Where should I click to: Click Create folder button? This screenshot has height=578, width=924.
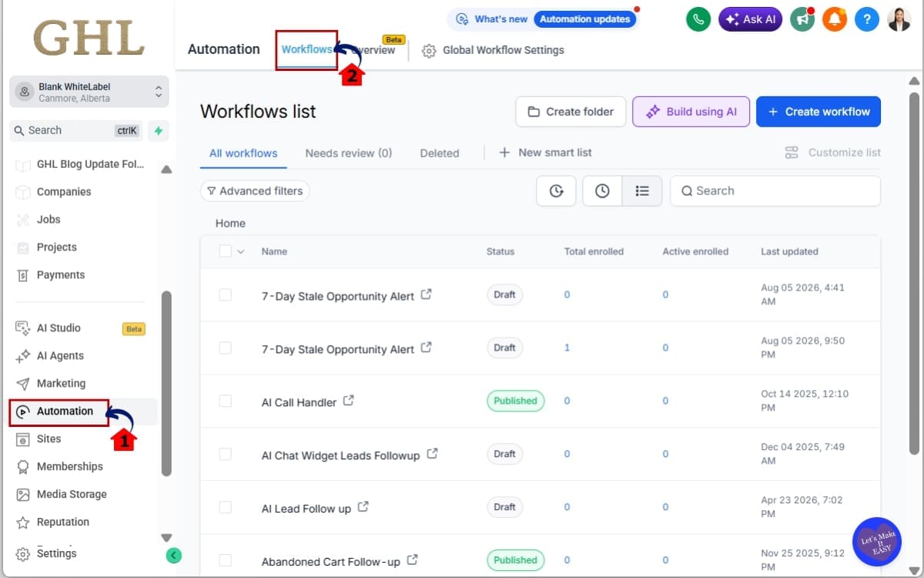click(570, 112)
